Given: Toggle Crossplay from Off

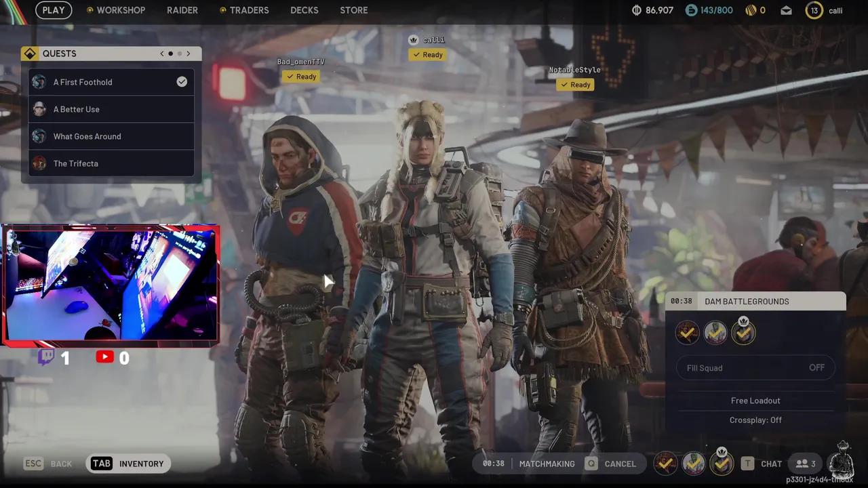Looking at the screenshot, I should 755,420.
